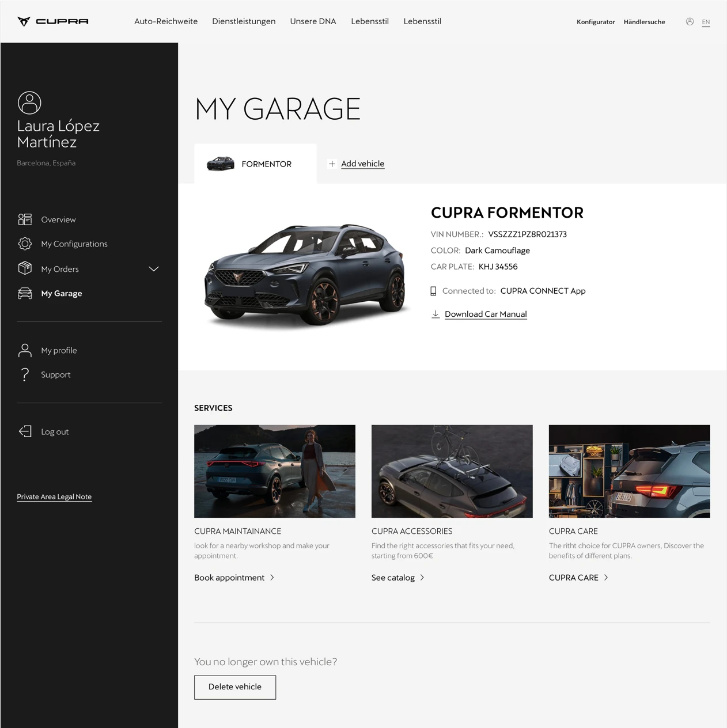This screenshot has height=728, width=727.
Task: Click the Barcelona, España location text
Action: (x=46, y=163)
